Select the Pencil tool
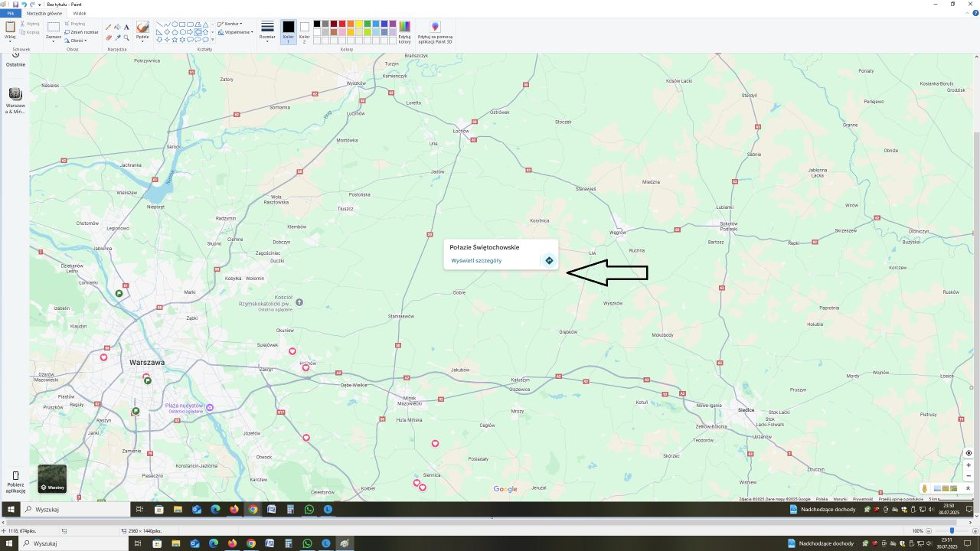Screen dimensions: 980x551 click(x=107, y=26)
